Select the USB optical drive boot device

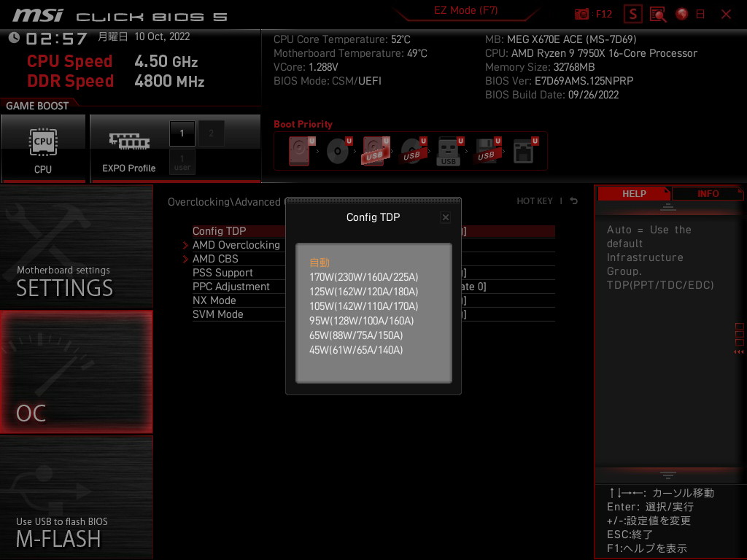tap(413, 151)
